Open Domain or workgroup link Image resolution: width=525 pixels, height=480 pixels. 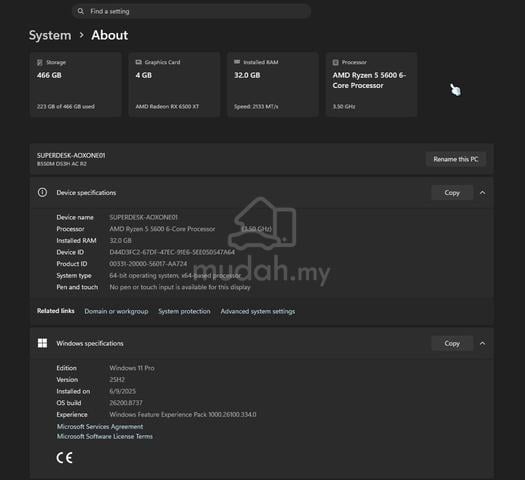point(116,311)
